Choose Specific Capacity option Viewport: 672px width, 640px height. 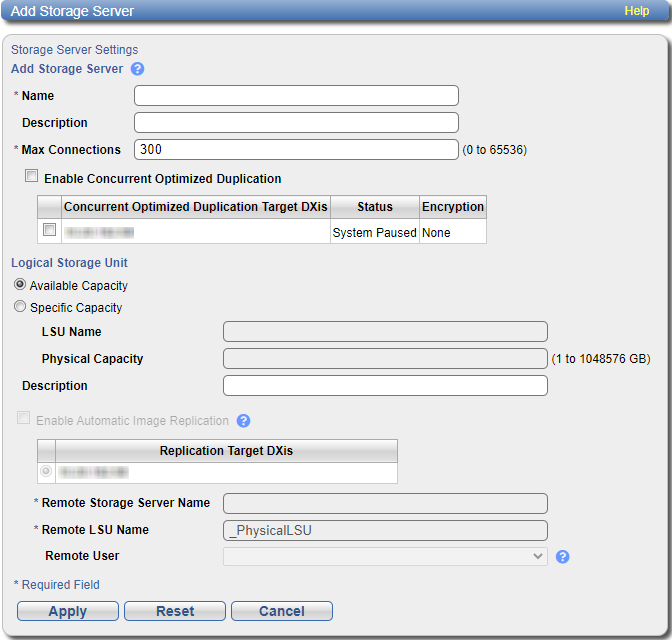20,307
